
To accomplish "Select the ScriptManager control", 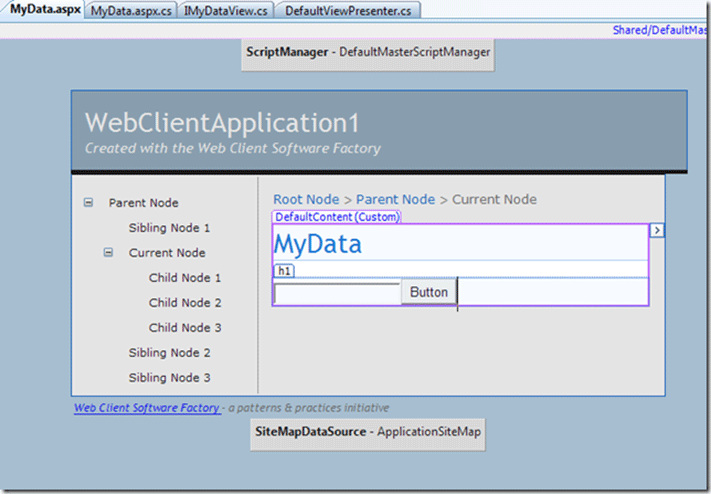I will 368,52.
